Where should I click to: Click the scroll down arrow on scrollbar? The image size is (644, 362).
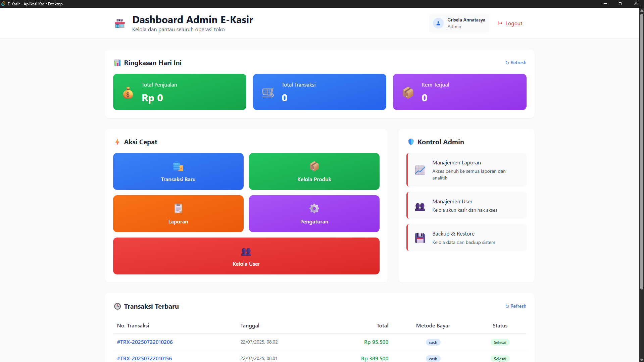[x=641, y=360]
